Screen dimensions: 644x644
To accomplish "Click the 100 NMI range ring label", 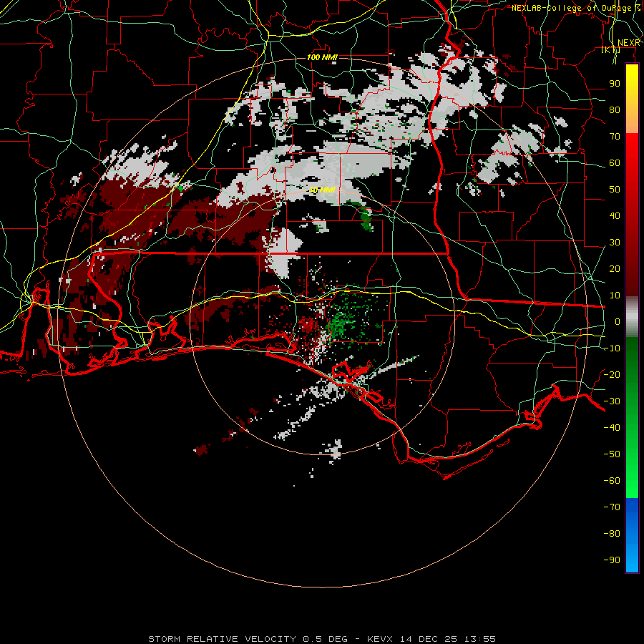I will click(x=322, y=57).
